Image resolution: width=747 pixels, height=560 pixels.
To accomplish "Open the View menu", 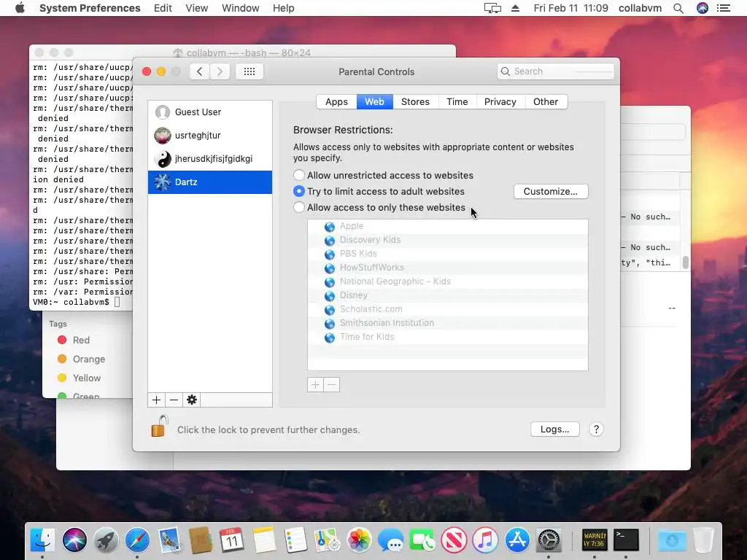I will click(x=197, y=8).
